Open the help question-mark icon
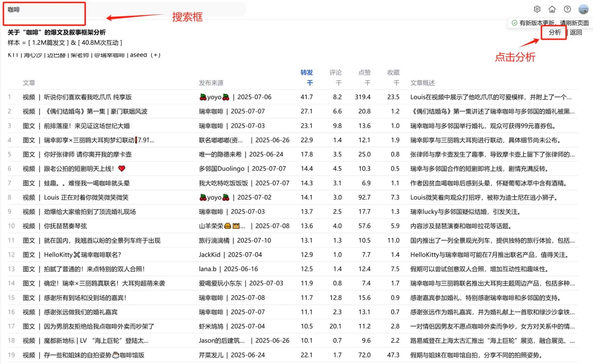Viewport: 593px width, 364px height. 567,9
